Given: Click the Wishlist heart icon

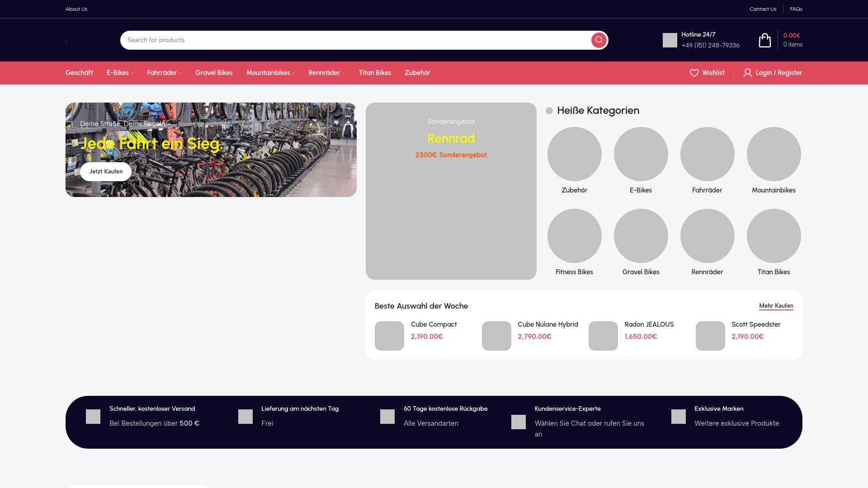Looking at the screenshot, I should coord(694,73).
